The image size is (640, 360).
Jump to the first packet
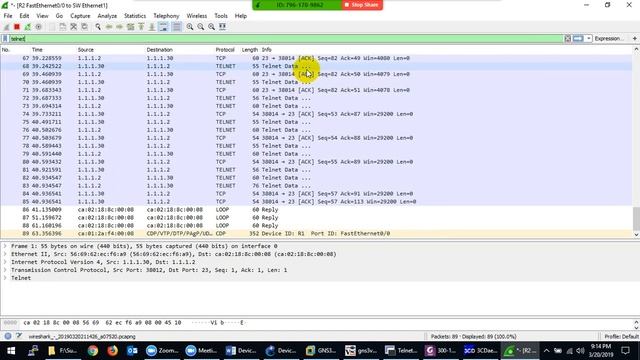click(x=141, y=27)
